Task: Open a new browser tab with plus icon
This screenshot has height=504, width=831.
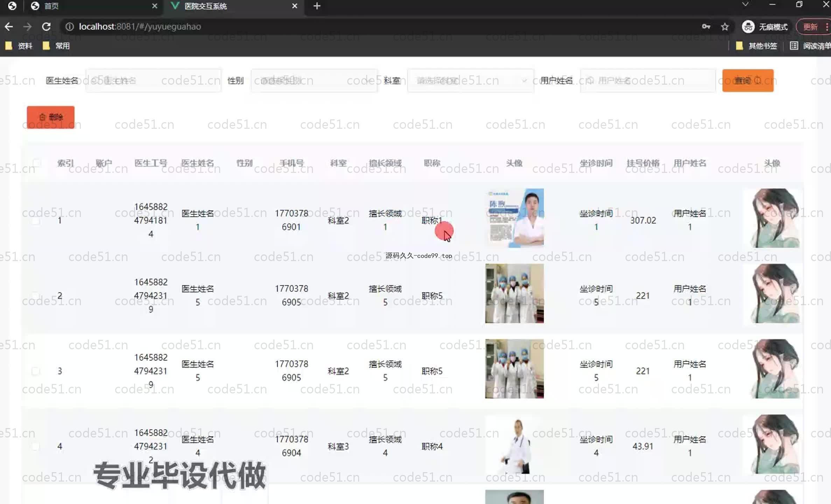Action: click(317, 6)
